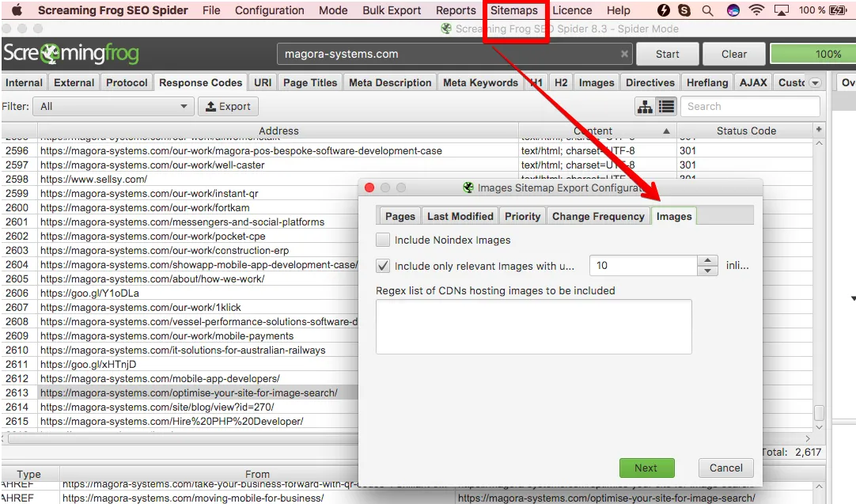856x504 pixels.
Task: Sort by the Address column header
Action: pos(278,131)
